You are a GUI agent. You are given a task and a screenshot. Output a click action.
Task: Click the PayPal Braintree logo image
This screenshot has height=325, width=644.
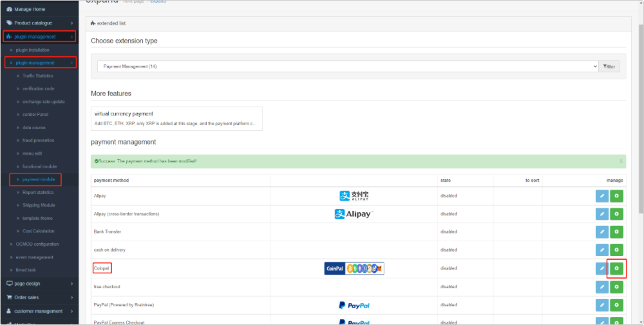point(354,305)
